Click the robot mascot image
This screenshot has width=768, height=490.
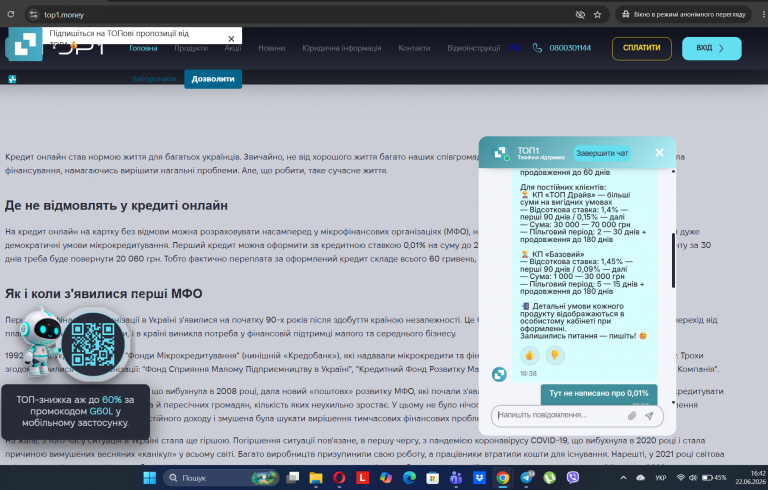point(41,341)
